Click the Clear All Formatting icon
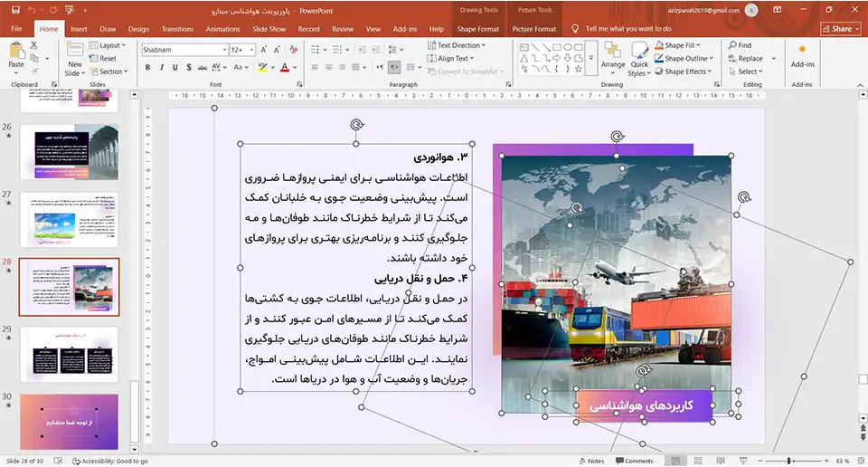Screen dimensions: 868x467 coord(293,50)
